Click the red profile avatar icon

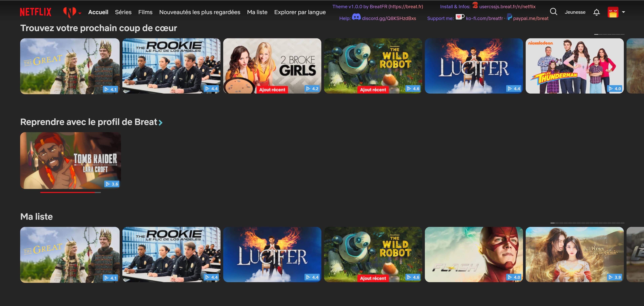click(x=613, y=12)
